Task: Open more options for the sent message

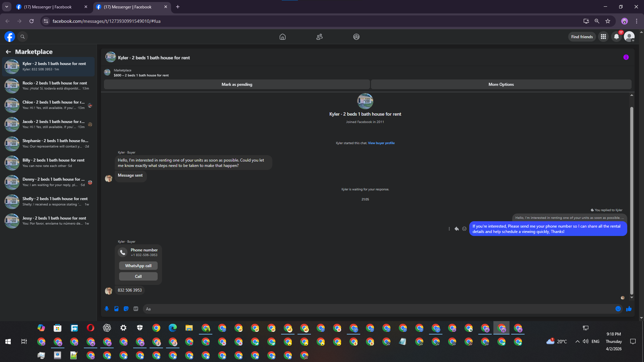Action: [449, 229]
